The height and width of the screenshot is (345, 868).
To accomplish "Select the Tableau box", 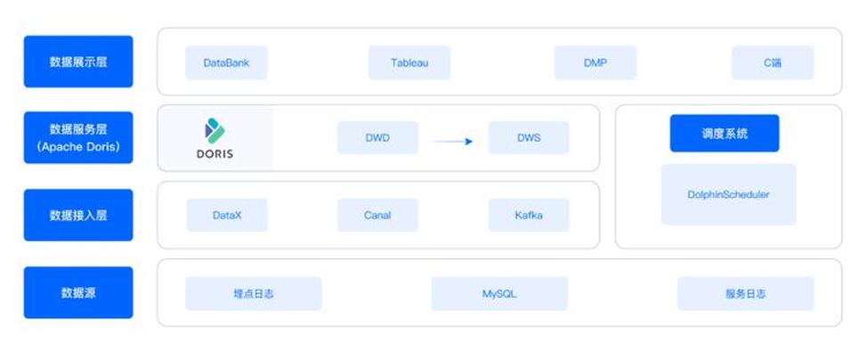I will (x=410, y=62).
